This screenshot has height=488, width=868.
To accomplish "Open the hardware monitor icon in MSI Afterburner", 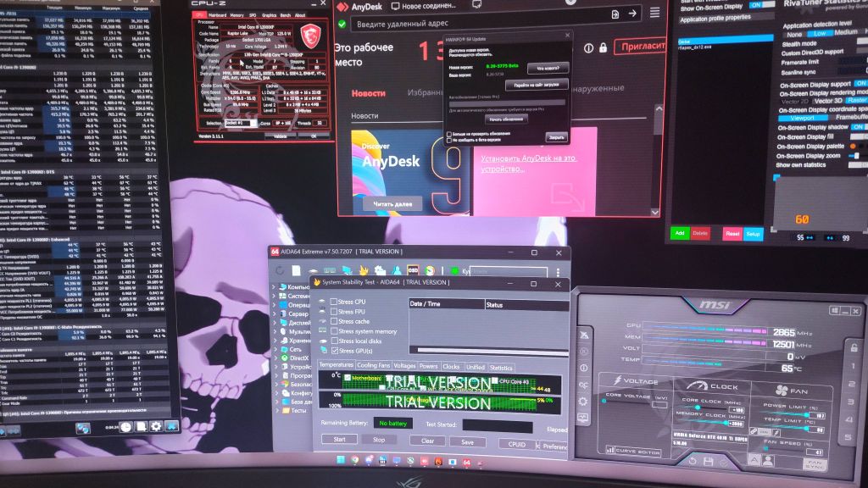I will [x=583, y=418].
